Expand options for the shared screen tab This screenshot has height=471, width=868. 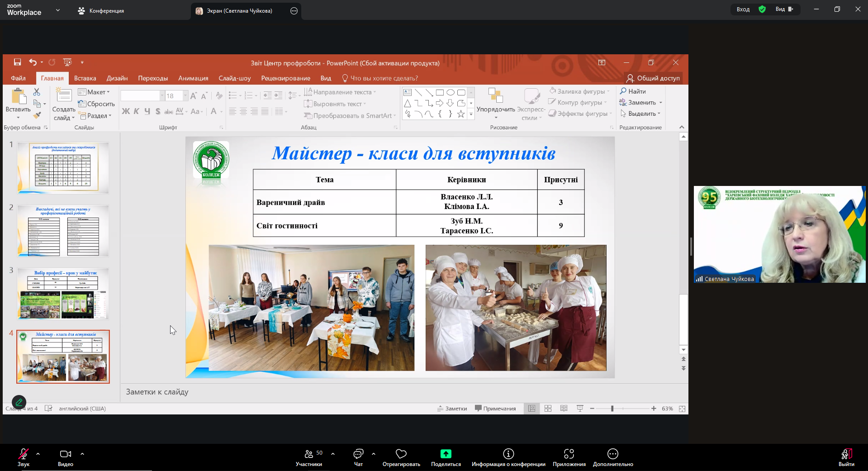tap(294, 11)
